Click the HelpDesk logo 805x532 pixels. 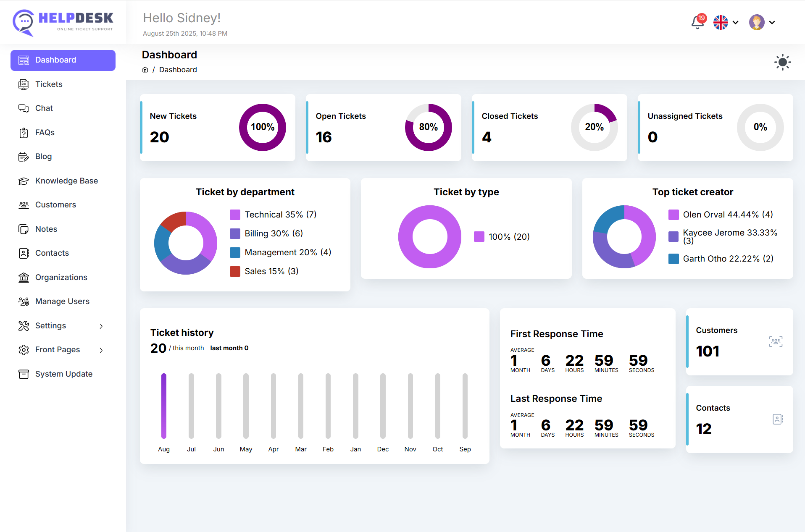click(63, 22)
